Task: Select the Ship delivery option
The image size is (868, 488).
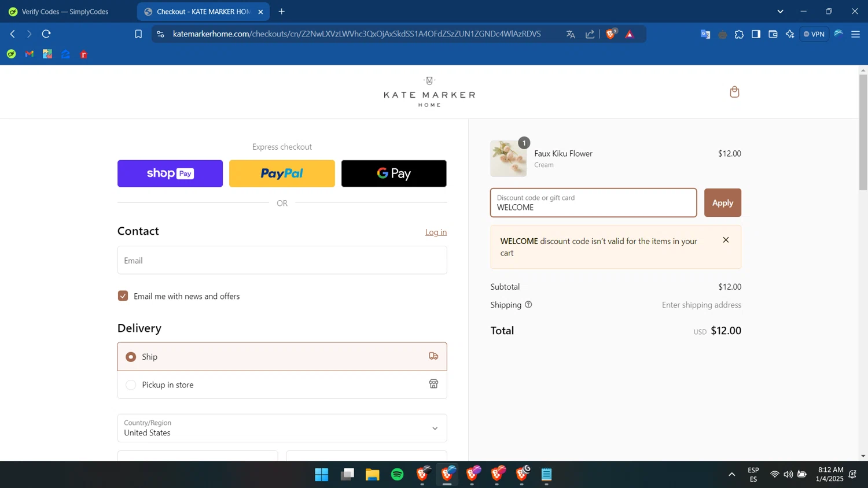Action: 282,357
